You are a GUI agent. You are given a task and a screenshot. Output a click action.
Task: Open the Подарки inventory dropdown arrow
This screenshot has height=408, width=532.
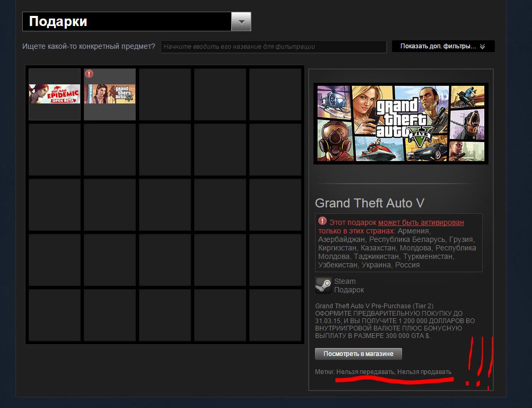point(241,21)
